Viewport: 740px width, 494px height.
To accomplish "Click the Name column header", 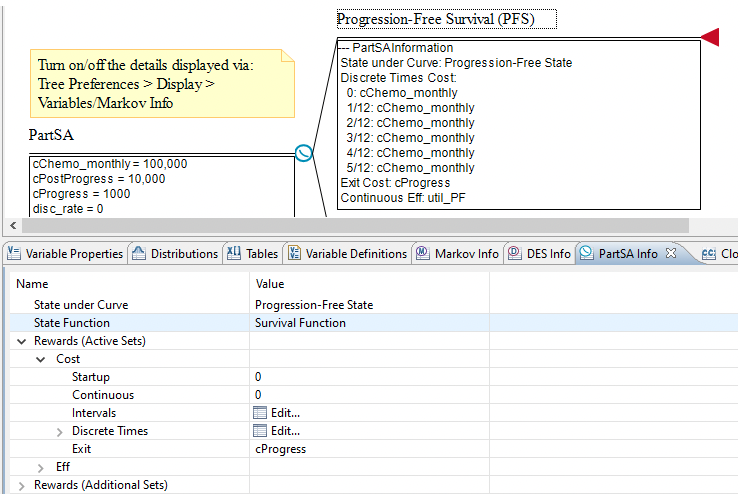I will (32, 284).
